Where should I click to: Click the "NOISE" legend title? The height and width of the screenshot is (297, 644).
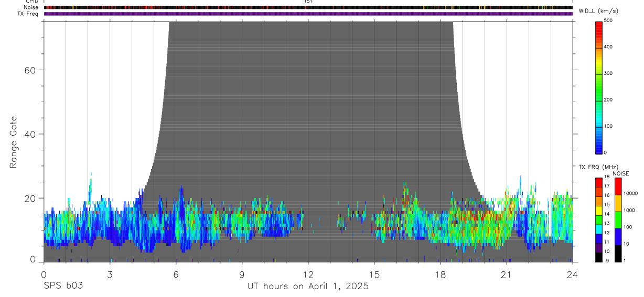pyautogui.click(x=620, y=173)
